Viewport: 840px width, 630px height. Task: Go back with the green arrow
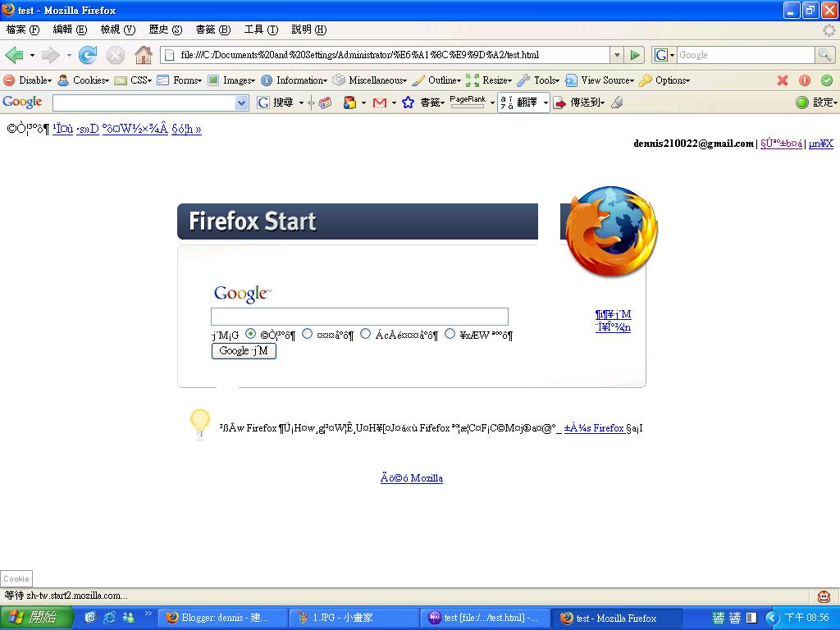(x=15, y=55)
